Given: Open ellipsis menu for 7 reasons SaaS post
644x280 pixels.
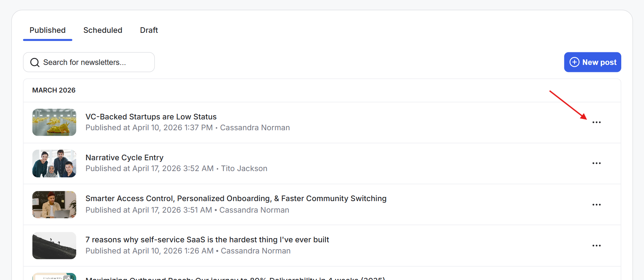Looking at the screenshot, I should (596, 245).
